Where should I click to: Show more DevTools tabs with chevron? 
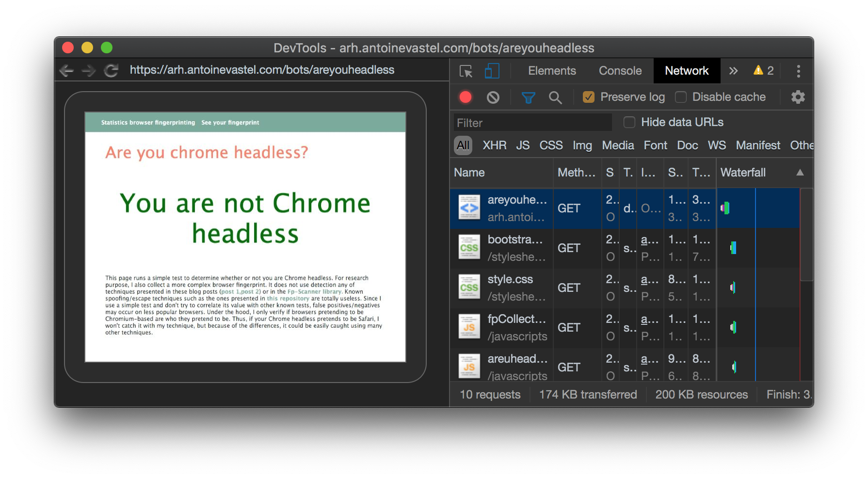[733, 71]
